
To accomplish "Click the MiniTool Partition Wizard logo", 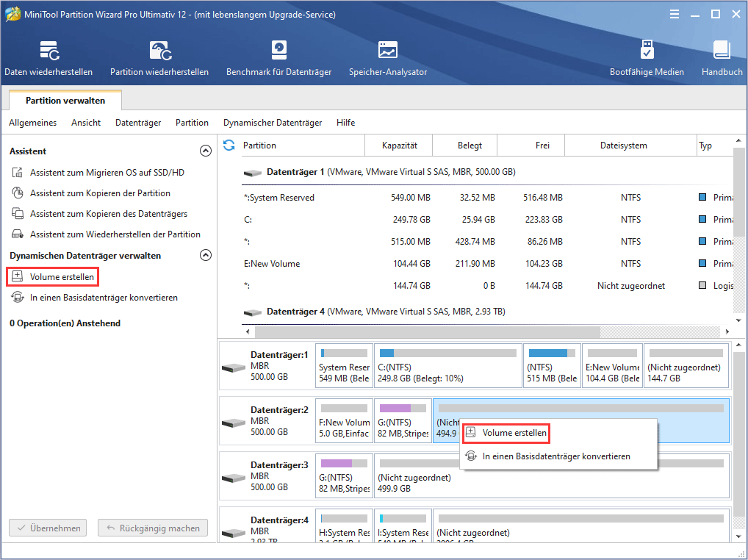I will pos(12,13).
